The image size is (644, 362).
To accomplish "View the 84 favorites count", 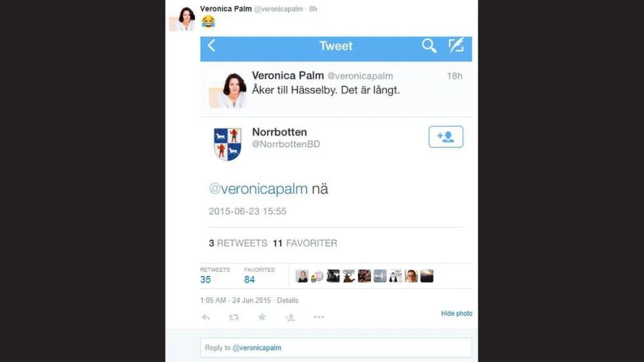I will tap(249, 279).
